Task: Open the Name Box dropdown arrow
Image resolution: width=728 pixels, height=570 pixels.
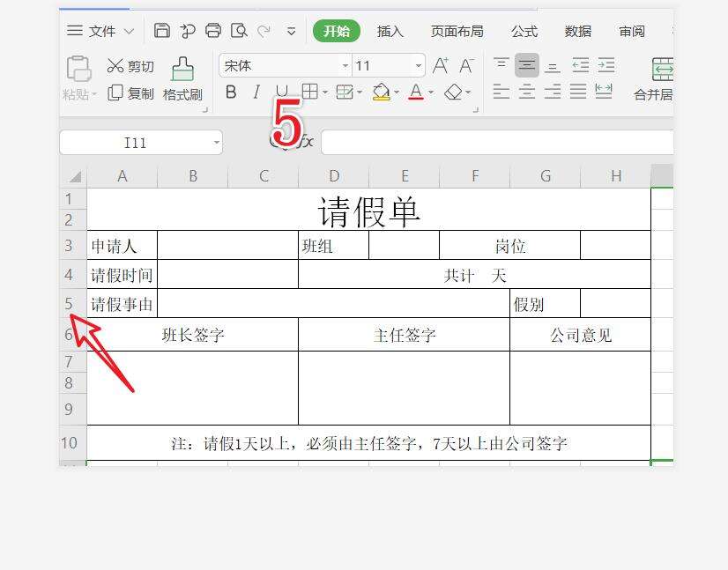Action: click(217, 143)
